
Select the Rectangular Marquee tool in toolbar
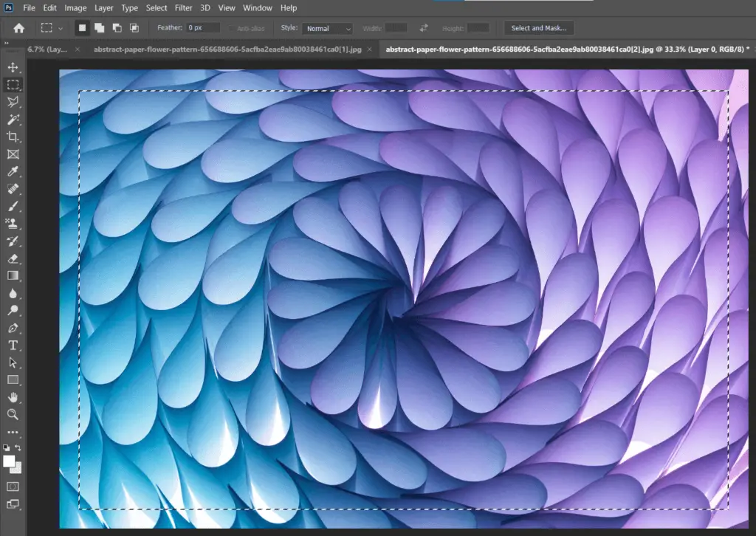point(13,84)
